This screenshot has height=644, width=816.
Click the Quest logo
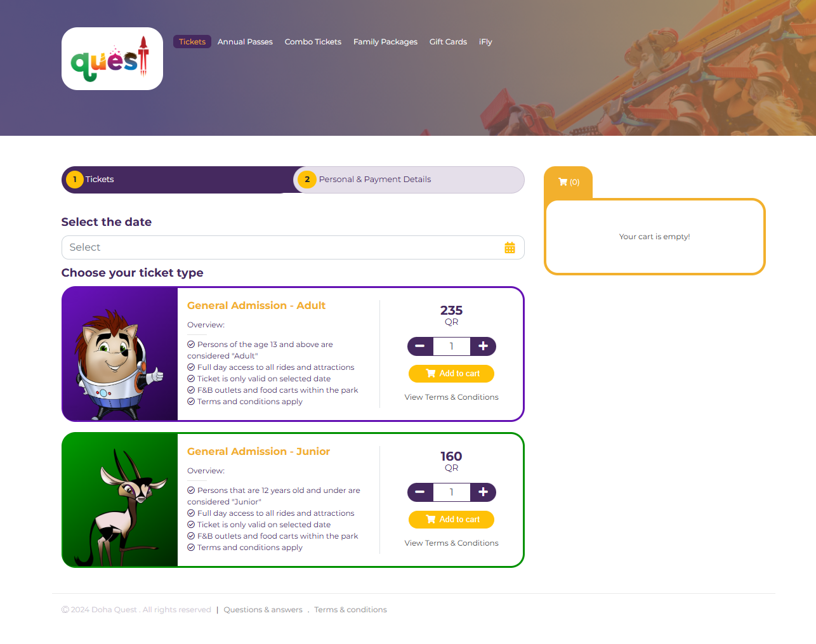coord(112,58)
